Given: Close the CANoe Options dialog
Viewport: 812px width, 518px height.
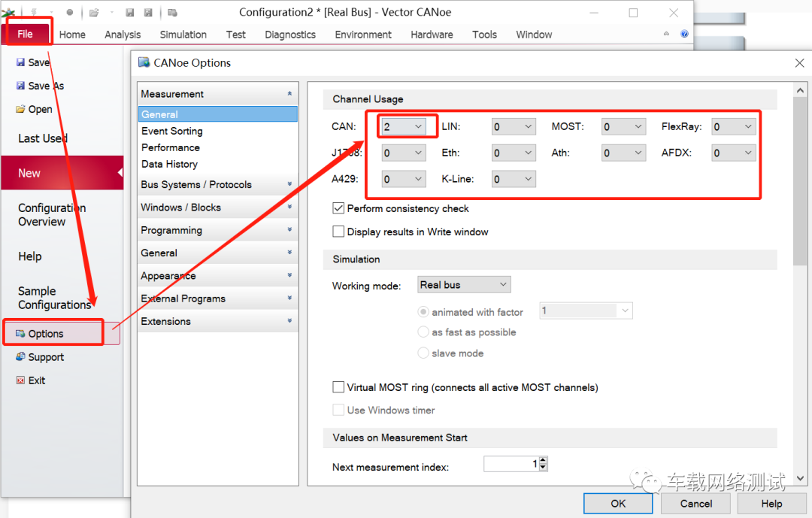Looking at the screenshot, I should pos(799,62).
